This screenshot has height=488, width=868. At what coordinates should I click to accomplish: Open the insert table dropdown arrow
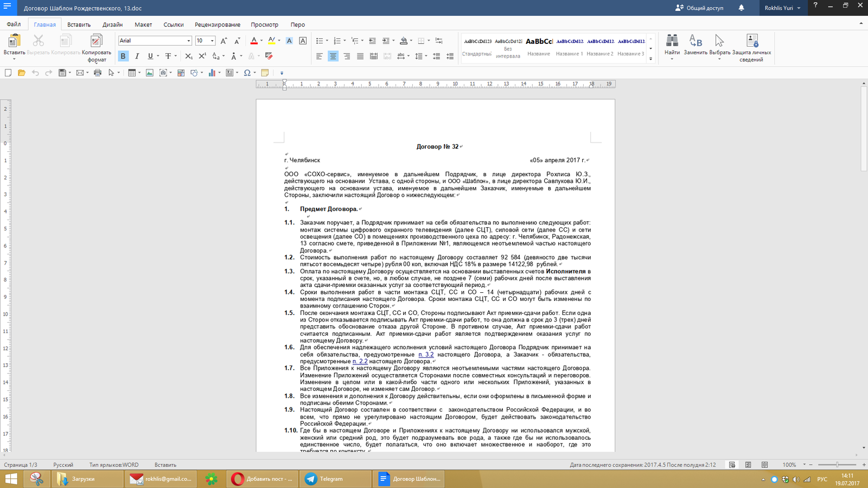click(139, 73)
